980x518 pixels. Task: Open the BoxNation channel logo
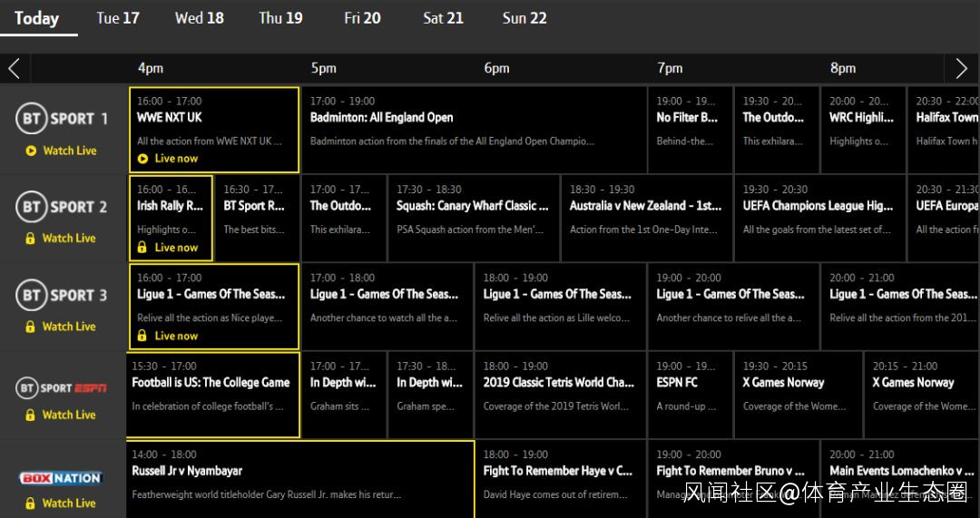tap(62, 479)
